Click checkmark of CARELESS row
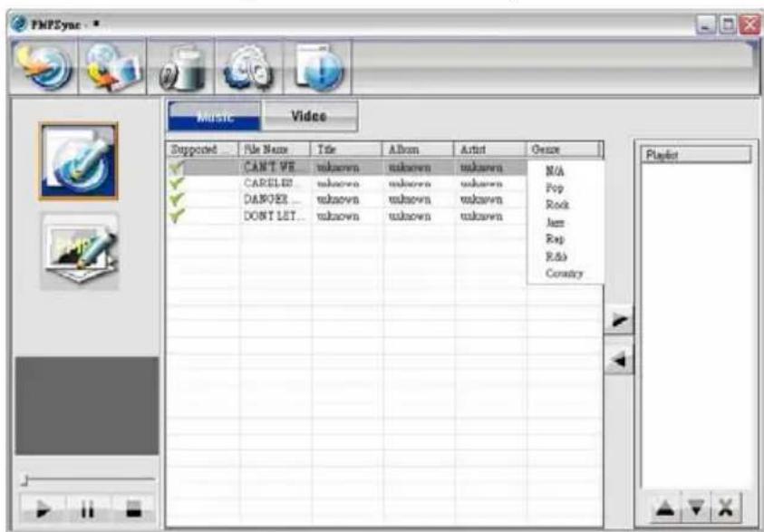The image size is (764, 532). [x=177, y=183]
